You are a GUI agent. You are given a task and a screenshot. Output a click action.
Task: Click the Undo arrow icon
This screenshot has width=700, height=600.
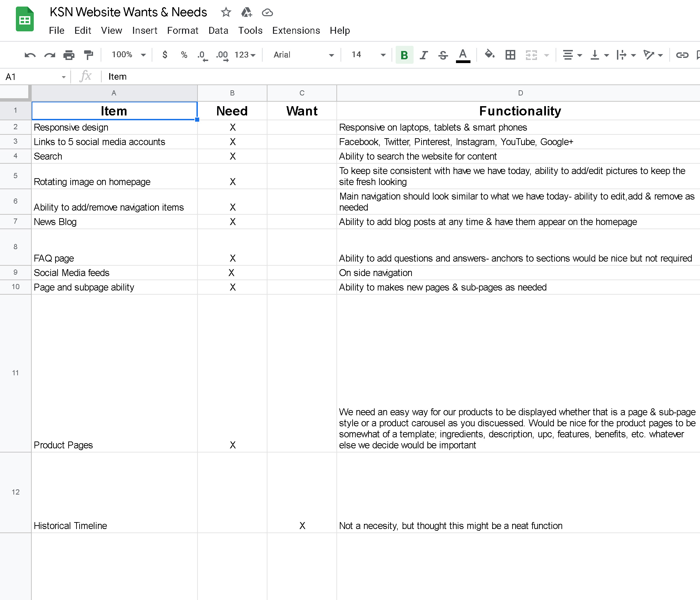coord(30,55)
